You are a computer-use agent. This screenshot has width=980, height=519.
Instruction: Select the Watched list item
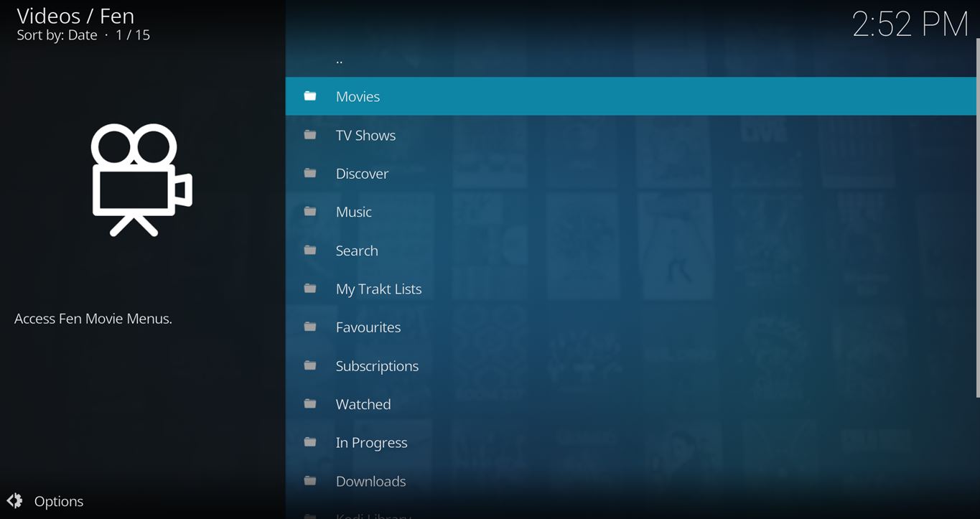(x=363, y=404)
